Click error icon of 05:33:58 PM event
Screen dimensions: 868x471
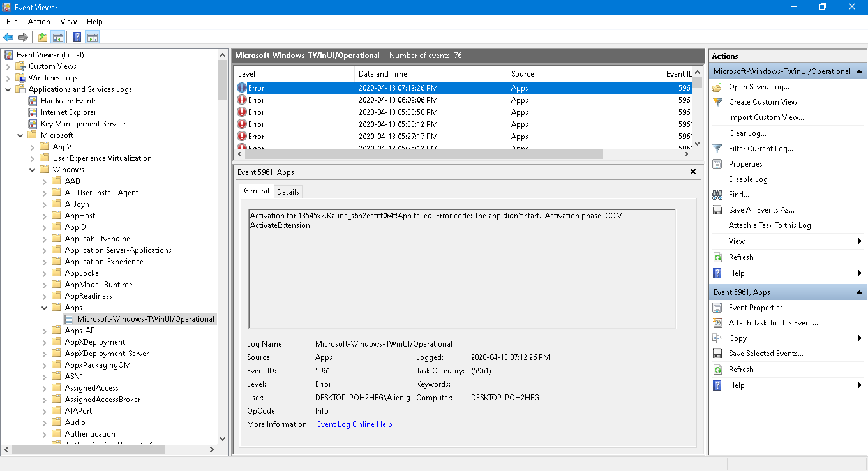pos(242,112)
